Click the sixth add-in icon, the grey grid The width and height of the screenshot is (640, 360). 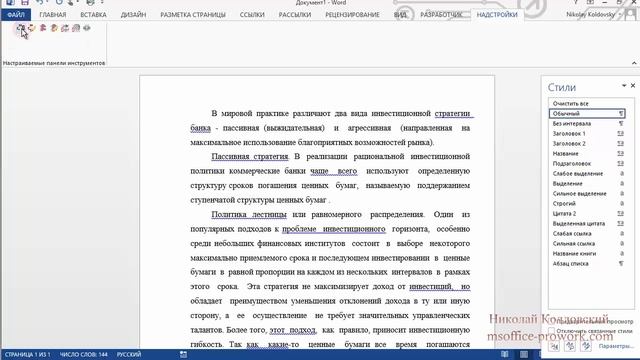(76, 28)
